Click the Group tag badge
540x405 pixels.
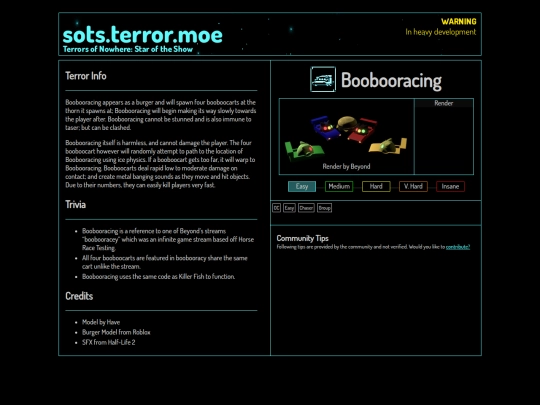324,208
